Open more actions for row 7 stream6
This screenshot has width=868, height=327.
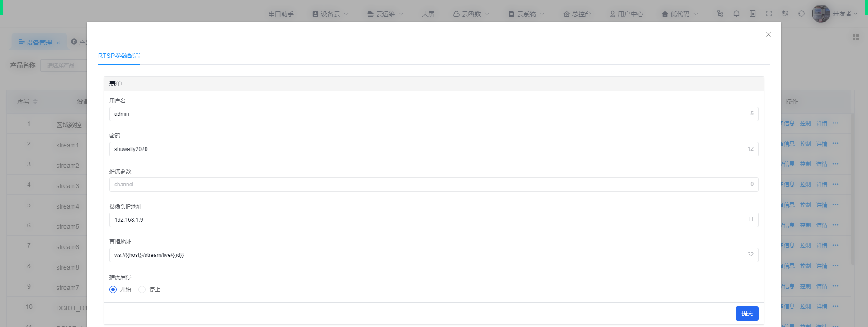click(835, 245)
